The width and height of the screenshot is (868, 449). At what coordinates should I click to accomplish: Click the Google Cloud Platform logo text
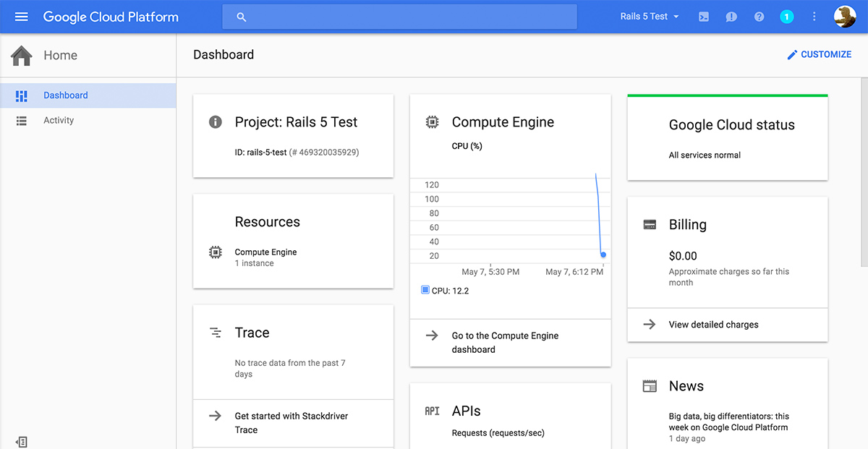(x=111, y=17)
